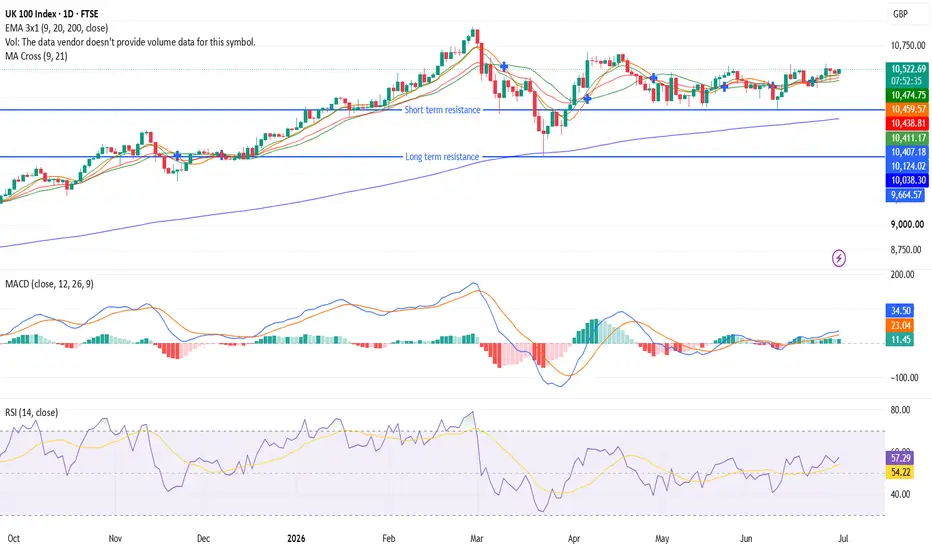The width and height of the screenshot is (932, 550).
Task: Click the purple lightning bolt icon
Action: (839, 258)
